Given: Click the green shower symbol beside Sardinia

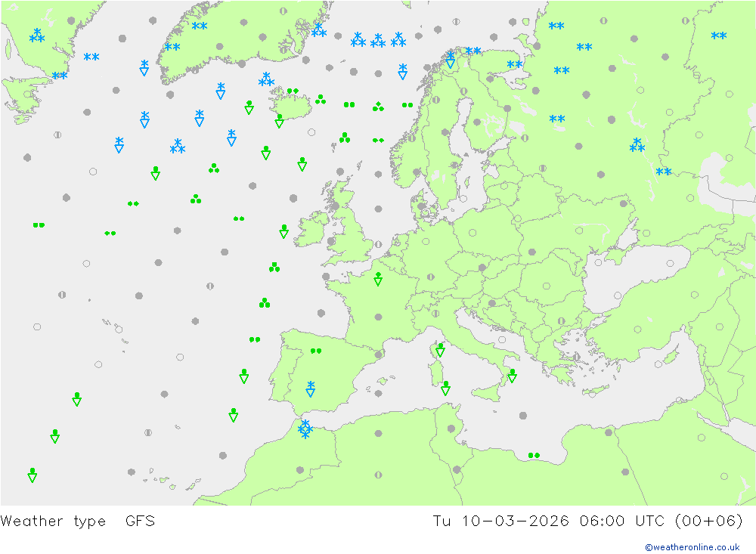Looking at the screenshot, I should [445, 388].
